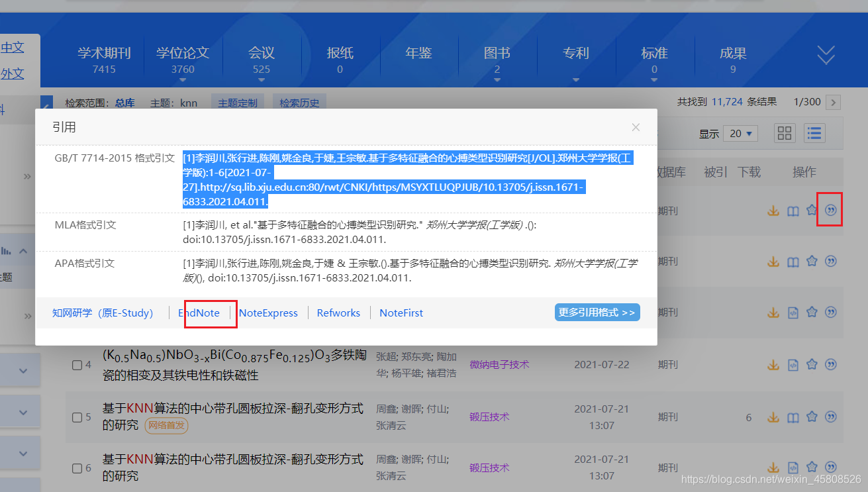Collapse the left sidebar with blue arrow
The image size is (868, 492).
[46, 103]
